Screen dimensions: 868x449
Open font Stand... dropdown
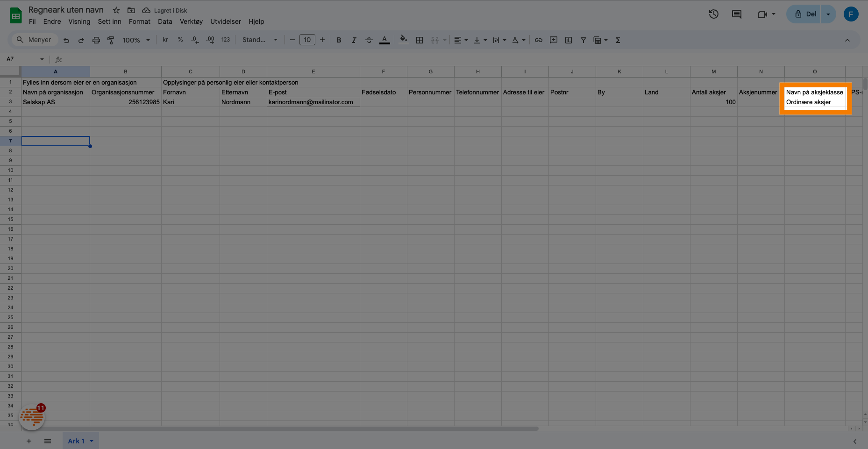click(x=260, y=40)
